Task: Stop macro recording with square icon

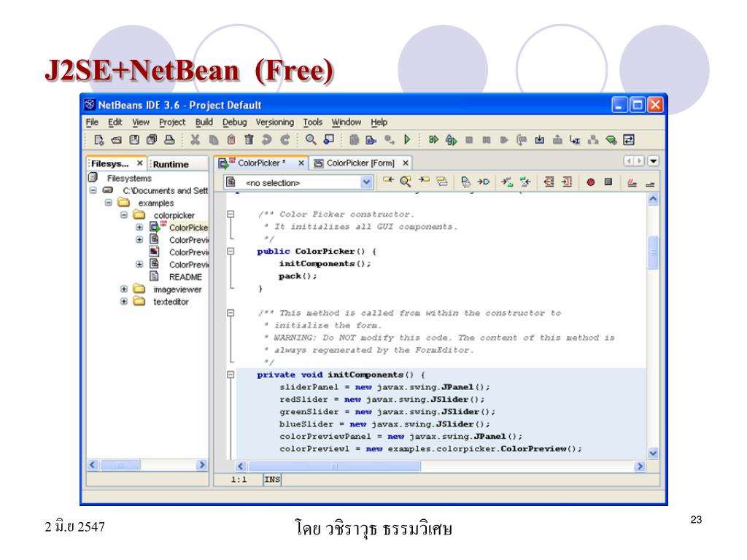Action: (608, 182)
